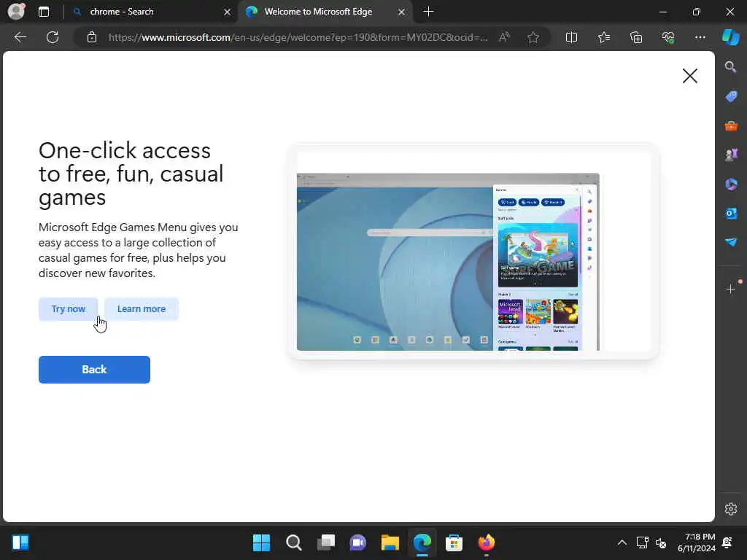Launch Firefox from the taskbar
The height and width of the screenshot is (560, 747).
pos(487,542)
